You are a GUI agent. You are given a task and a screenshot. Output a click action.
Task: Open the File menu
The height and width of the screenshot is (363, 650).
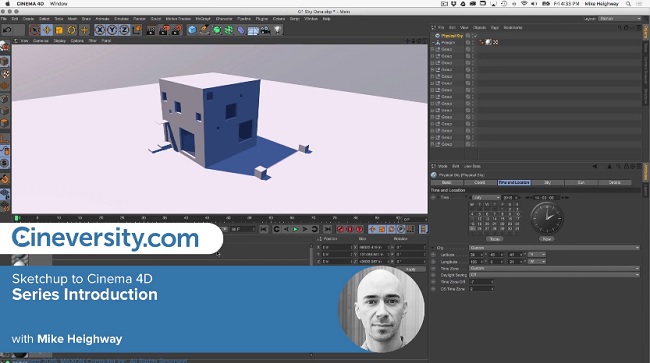pyautogui.click(x=4, y=19)
